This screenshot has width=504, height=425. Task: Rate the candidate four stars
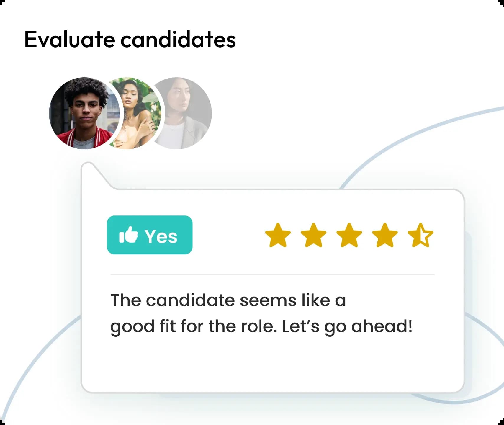pos(385,235)
